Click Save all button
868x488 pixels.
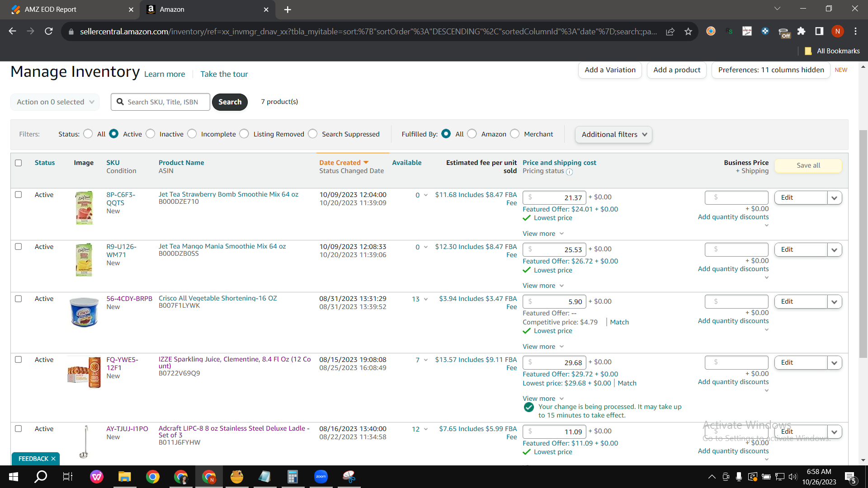(x=808, y=165)
